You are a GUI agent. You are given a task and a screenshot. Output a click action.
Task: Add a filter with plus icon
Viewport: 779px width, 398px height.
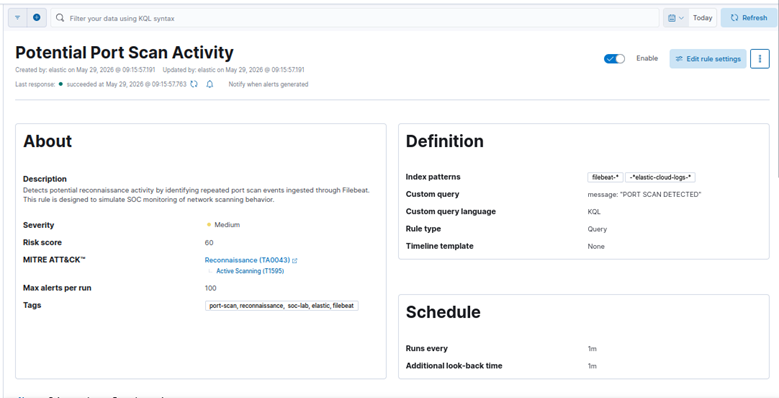[37, 18]
